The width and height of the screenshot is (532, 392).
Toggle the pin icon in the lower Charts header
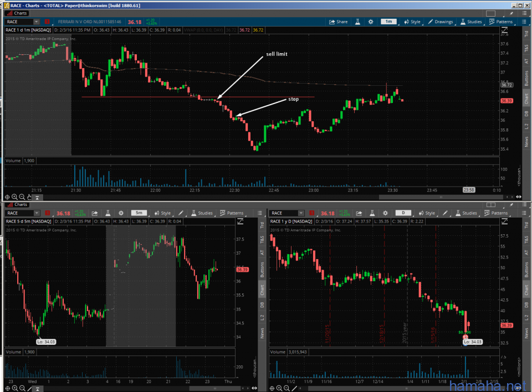click(x=511, y=205)
